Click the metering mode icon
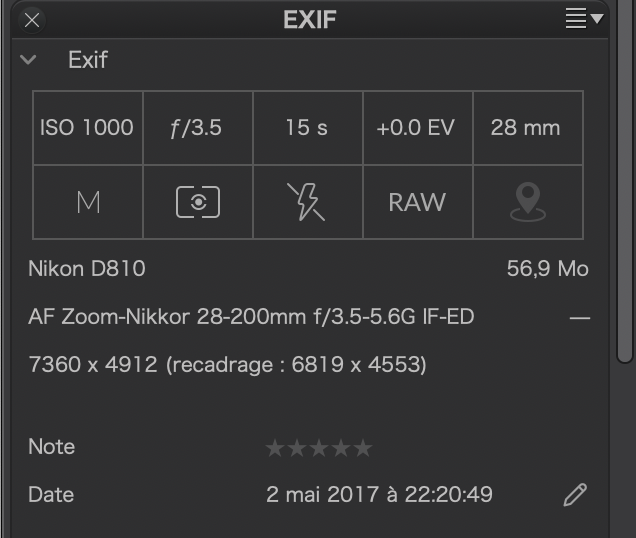Viewport: 636px width, 538px height. tap(198, 202)
